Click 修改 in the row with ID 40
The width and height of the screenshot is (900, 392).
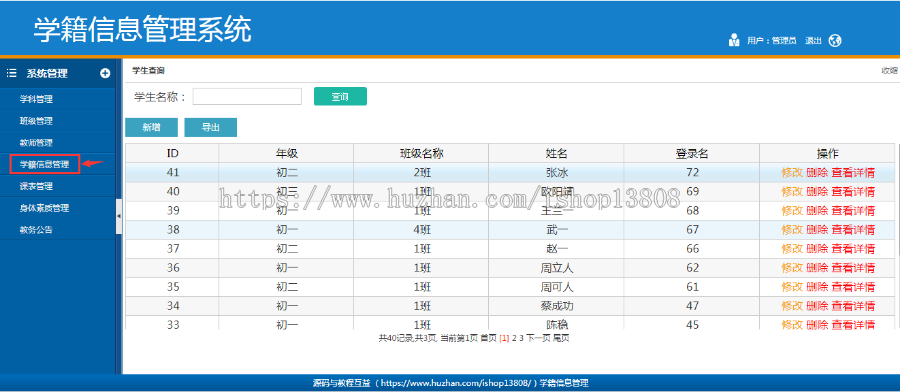pyautogui.click(x=792, y=191)
